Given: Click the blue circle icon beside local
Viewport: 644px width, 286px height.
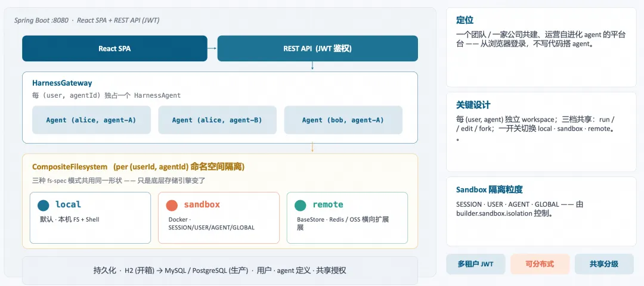Looking at the screenshot, I should click(43, 206).
